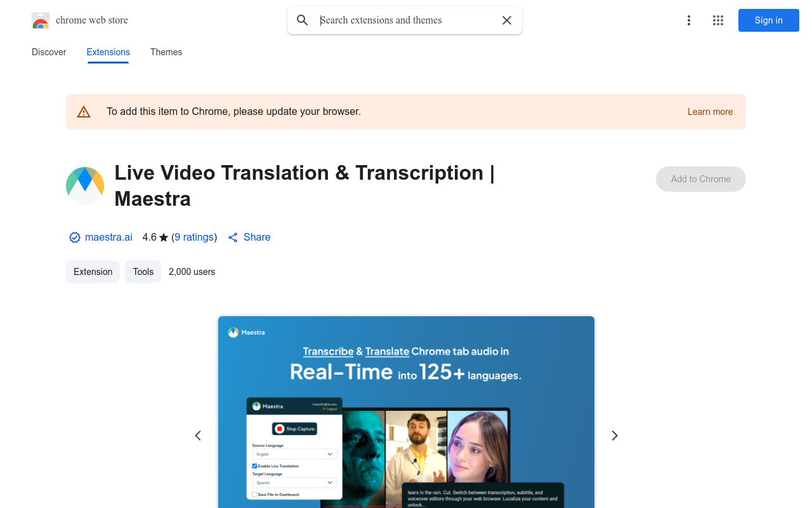
Task: Open the maestra.ai publisher link
Action: [x=108, y=237]
